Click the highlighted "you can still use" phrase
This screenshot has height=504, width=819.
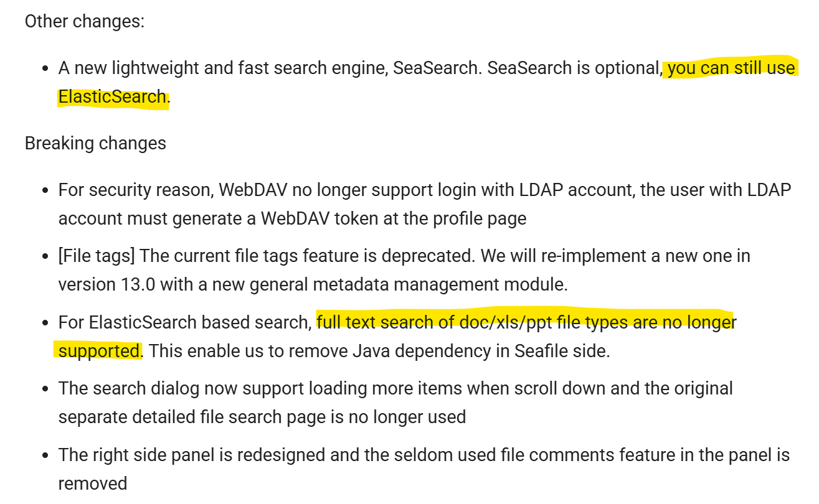731,67
